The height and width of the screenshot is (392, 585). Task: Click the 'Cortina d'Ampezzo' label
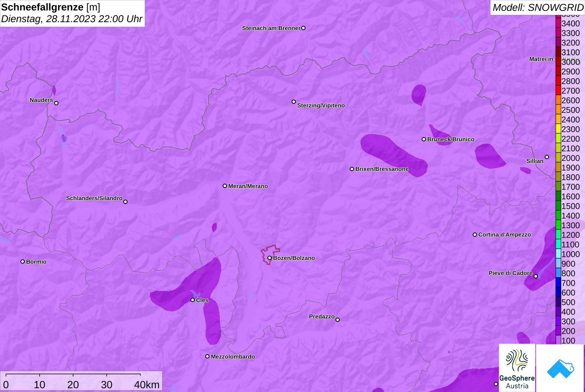click(x=505, y=234)
